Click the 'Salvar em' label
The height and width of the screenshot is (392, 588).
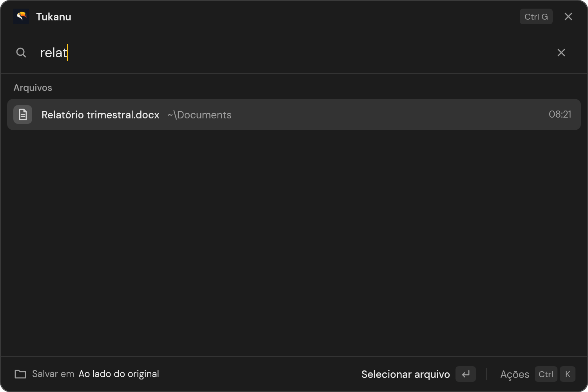pos(53,374)
